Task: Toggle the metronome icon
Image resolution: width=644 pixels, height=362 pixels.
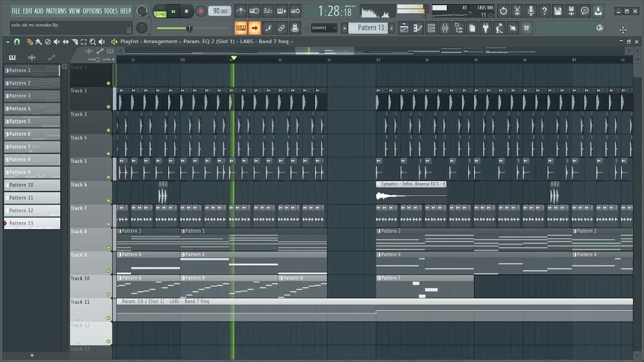Action: coord(241,11)
